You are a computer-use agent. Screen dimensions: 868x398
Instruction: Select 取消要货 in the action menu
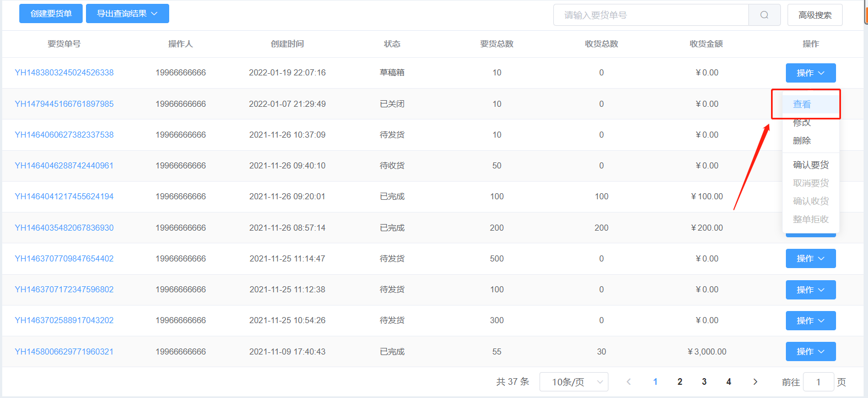tap(811, 183)
